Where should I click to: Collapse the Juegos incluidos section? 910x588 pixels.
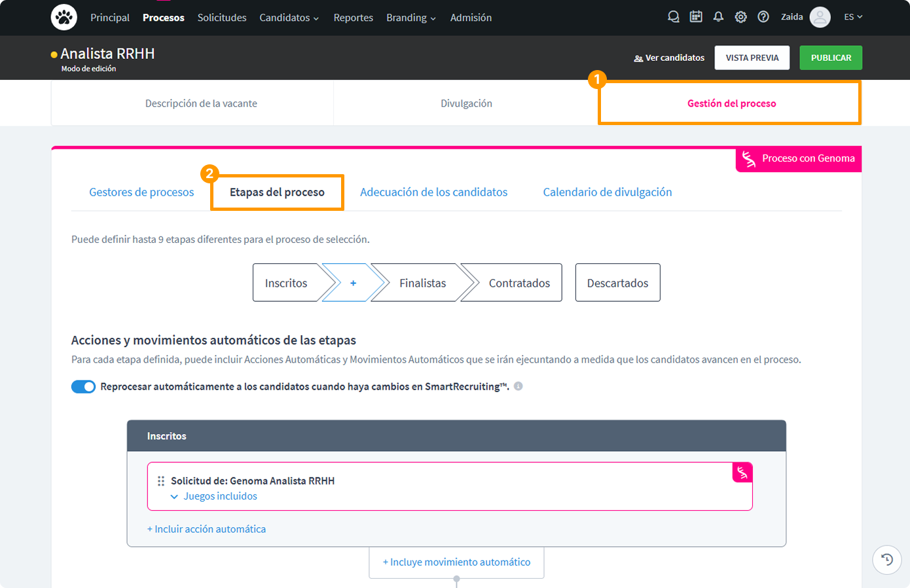[174, 496]
